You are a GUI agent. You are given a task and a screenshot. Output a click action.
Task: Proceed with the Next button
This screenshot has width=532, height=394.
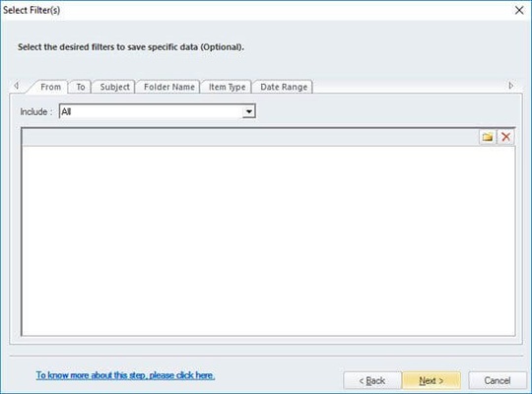pos(432,380)
